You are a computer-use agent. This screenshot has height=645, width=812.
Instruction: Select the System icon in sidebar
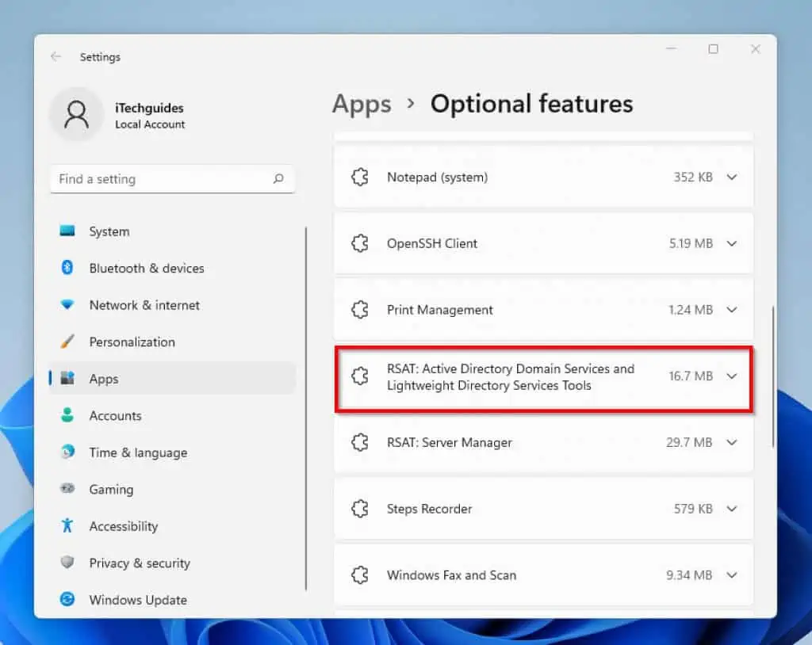coord(72,231)
